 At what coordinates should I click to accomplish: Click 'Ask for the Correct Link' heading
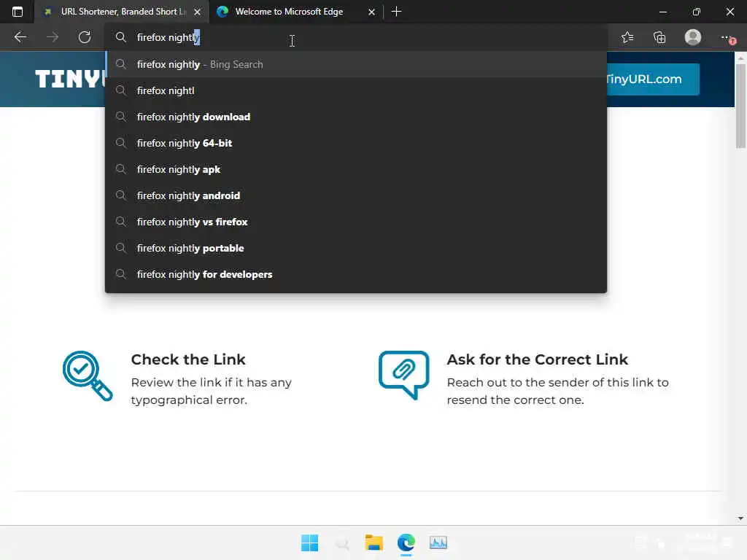coord(538,359)
